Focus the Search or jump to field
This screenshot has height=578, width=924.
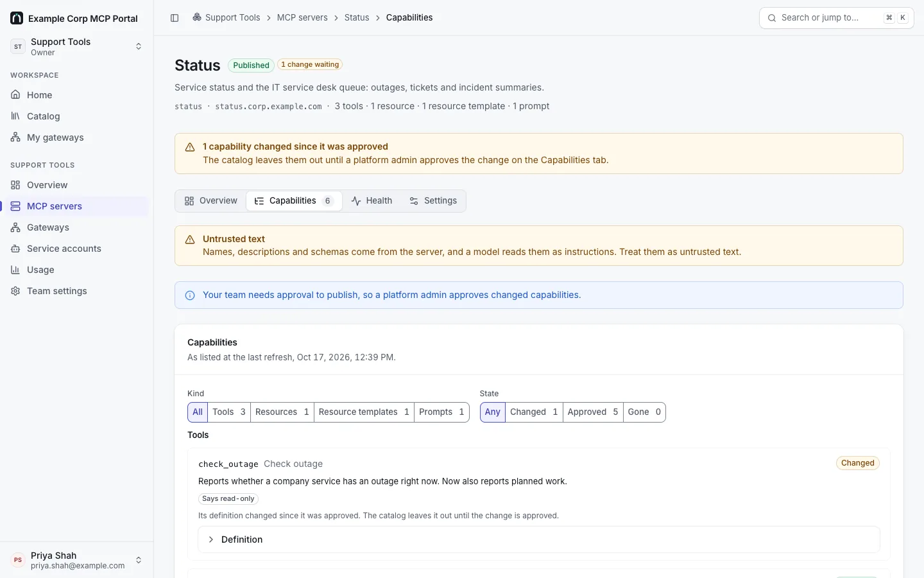point(836,18)
